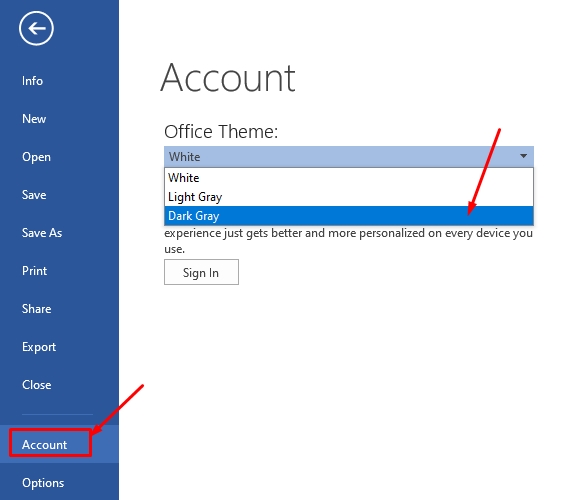Open the Info page in sidebar
The height and width of the screenshot is (500, 567).
[x=32, y=81]
